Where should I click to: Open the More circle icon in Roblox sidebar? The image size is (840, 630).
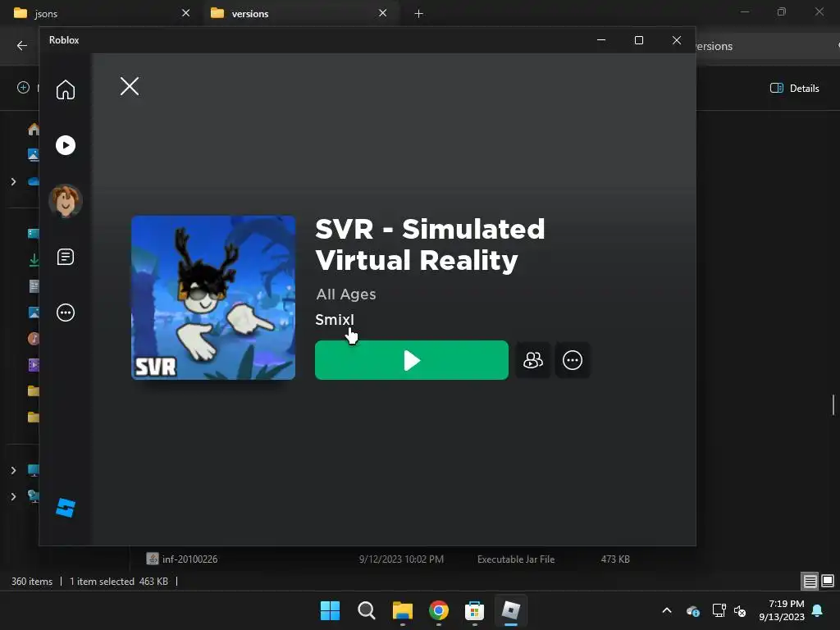(66, 313)
